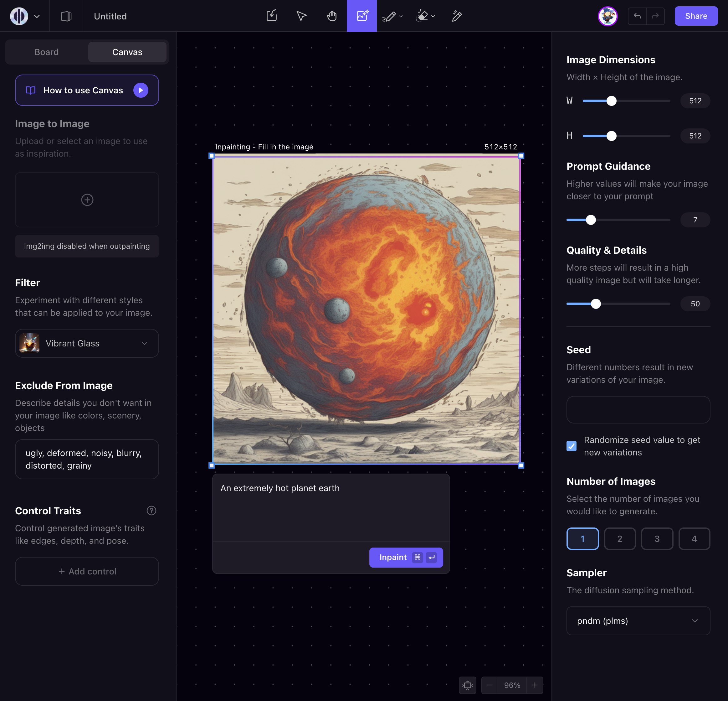Select the import image tool icon
The height and width of the screenshot is (701, 728).
[272, 16]
